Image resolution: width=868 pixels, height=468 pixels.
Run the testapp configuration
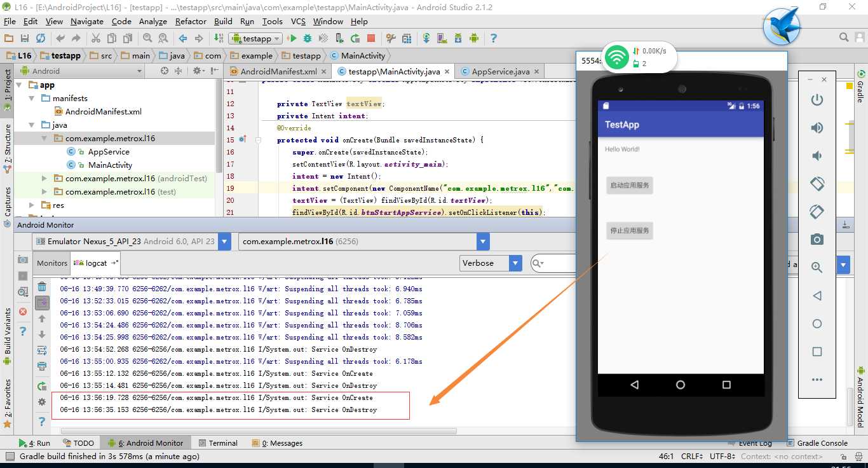[x=292, y=38]
